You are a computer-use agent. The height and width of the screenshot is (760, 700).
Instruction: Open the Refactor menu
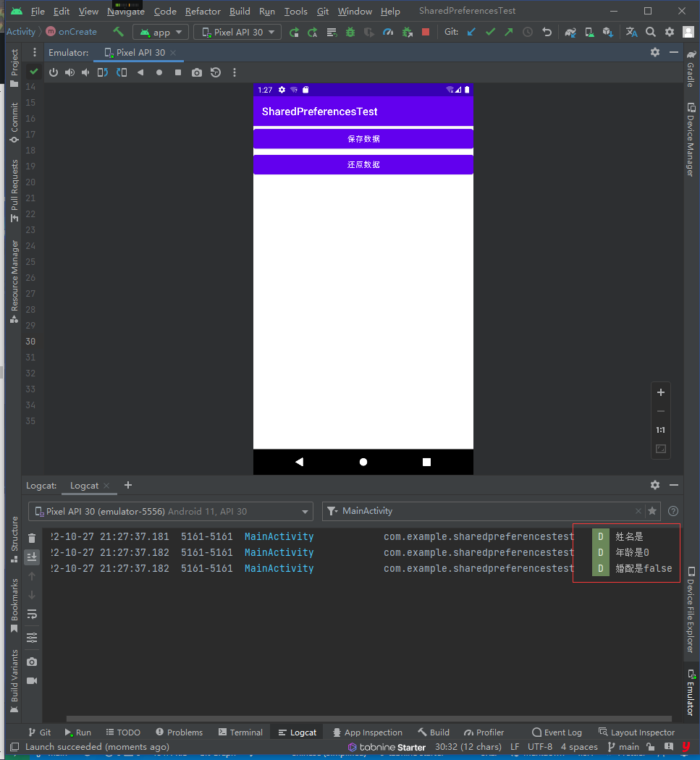pos(203,12)
